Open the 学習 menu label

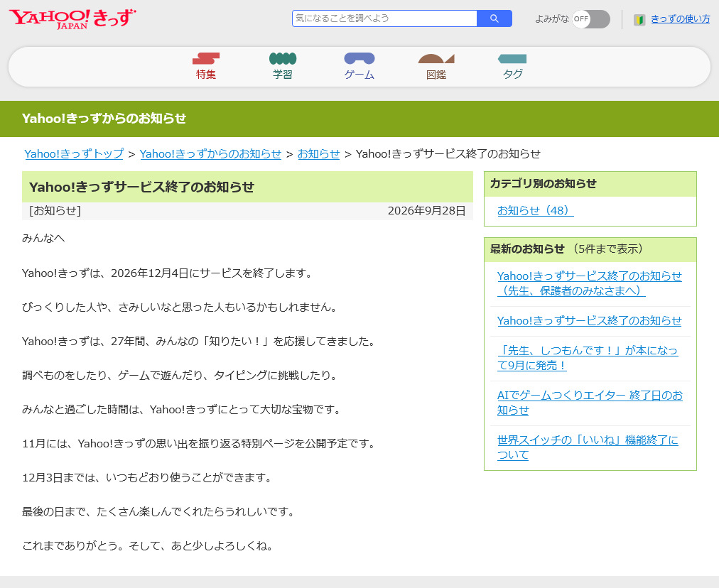tap(283, 75)
